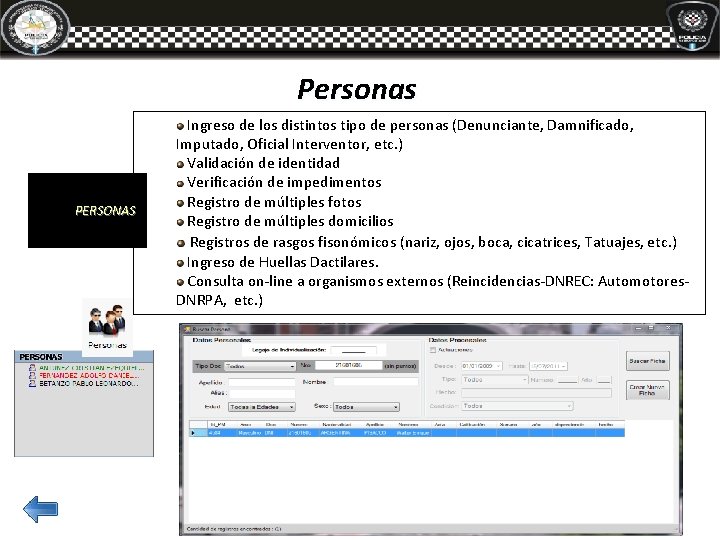Click person icon beside BETANZO PABLO LEONARDO

32,383
